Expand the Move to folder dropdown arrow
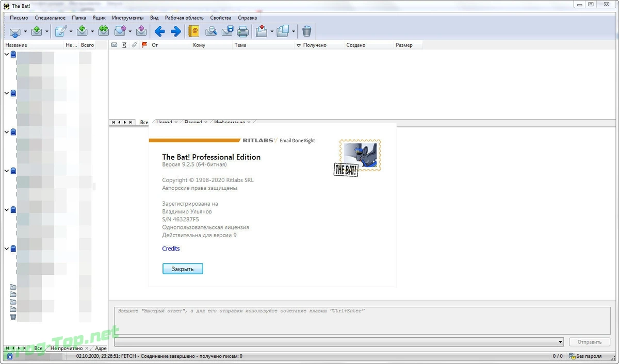Screen dimensions: 619x364 click(272, 31)
